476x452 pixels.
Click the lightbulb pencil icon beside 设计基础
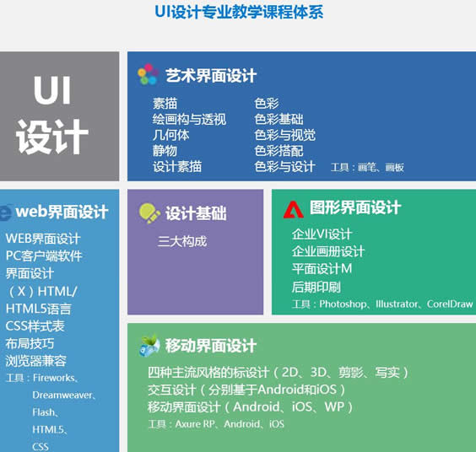149,213
